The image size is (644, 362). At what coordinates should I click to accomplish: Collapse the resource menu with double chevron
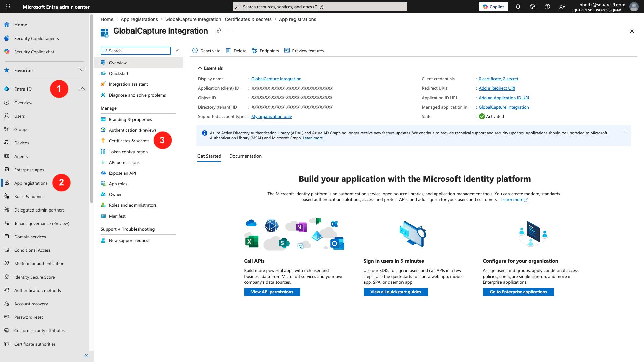[177, 51]
